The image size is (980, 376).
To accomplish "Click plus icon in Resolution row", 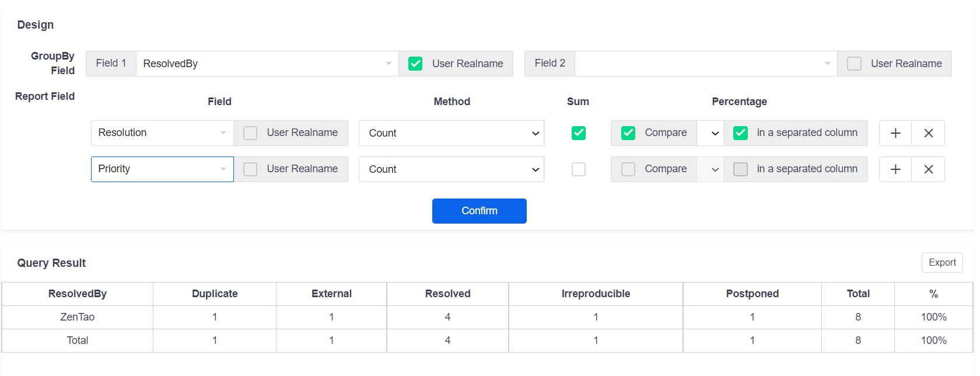I will tap(895, 133).
